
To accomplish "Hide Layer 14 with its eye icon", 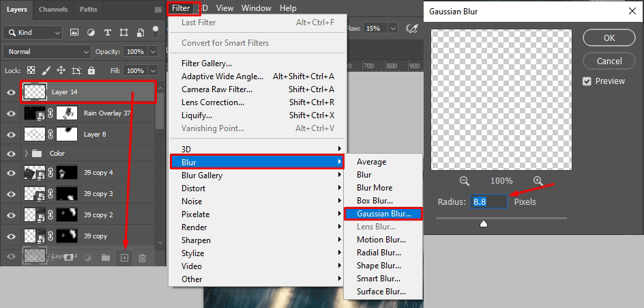I will [11, 92].
